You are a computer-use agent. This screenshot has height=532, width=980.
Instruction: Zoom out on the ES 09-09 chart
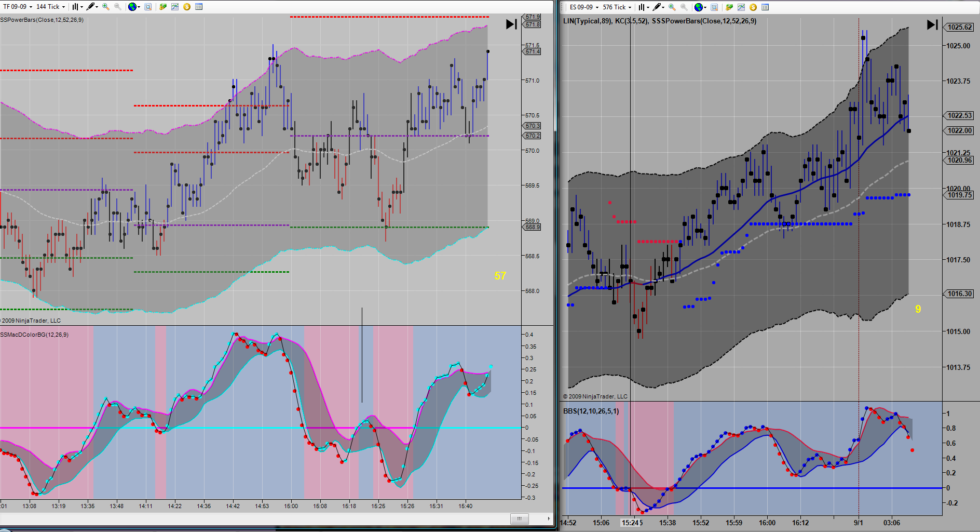point(684,7)
